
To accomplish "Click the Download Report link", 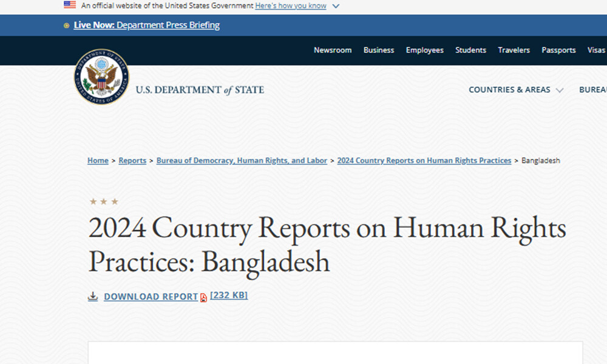I will (x=151, y=297).
